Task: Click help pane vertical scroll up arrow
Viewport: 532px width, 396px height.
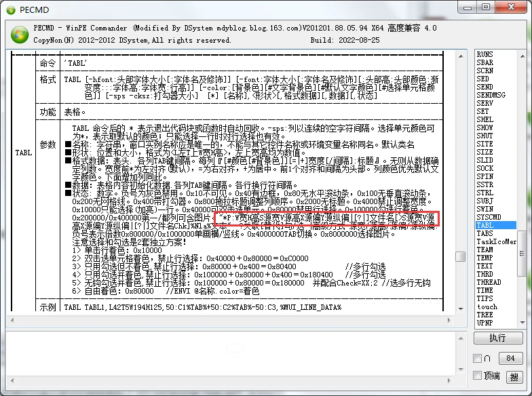Action: click(x=460, y=56)
